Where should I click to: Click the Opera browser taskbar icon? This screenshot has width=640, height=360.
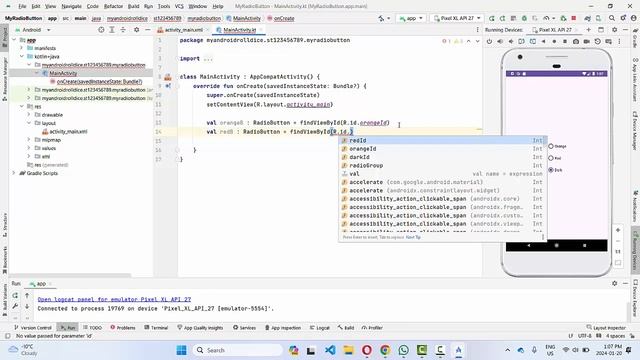tap(367, 350)
